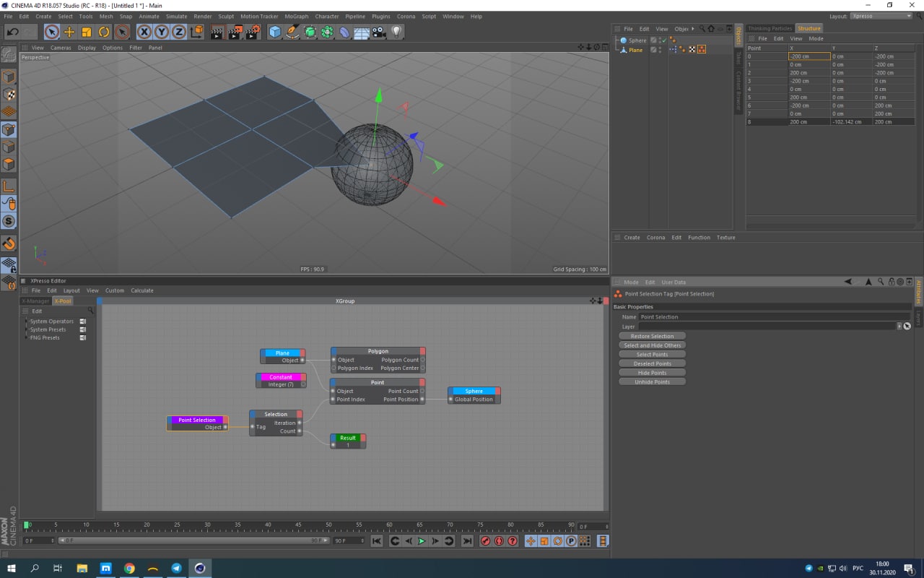Select the spline Pen tool
This screenshot has height=578, width=924.
click(x=292, y=32)
